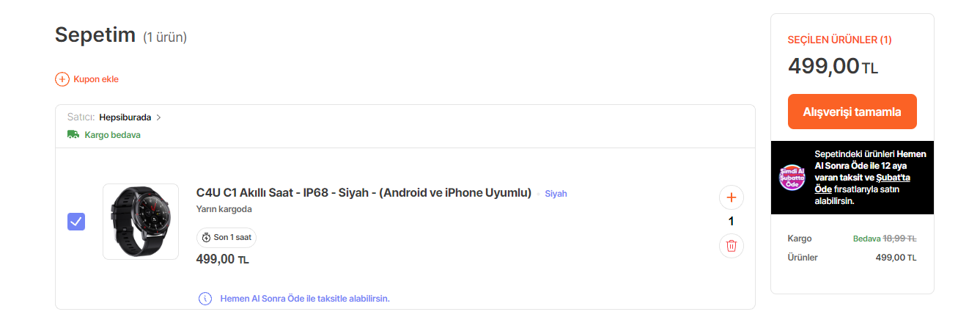
Task: Open the smartwatch product thumbnail
Action: 141,222
